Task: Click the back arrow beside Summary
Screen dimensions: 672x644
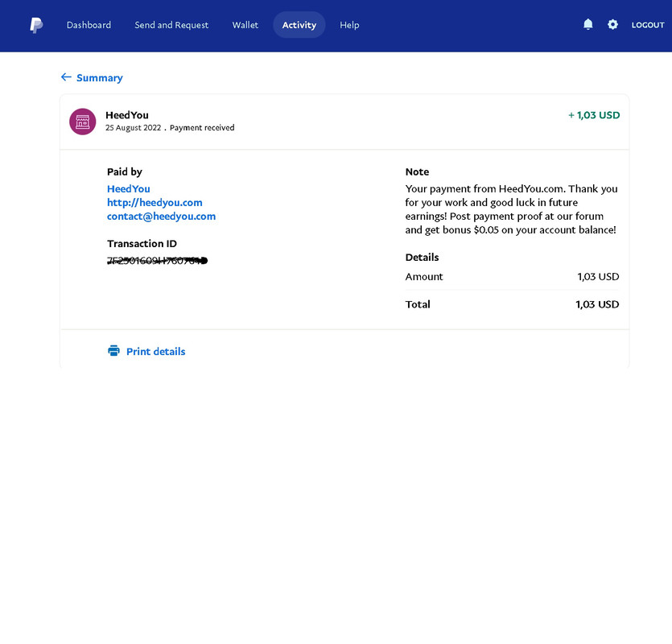Action: (66, 77)
